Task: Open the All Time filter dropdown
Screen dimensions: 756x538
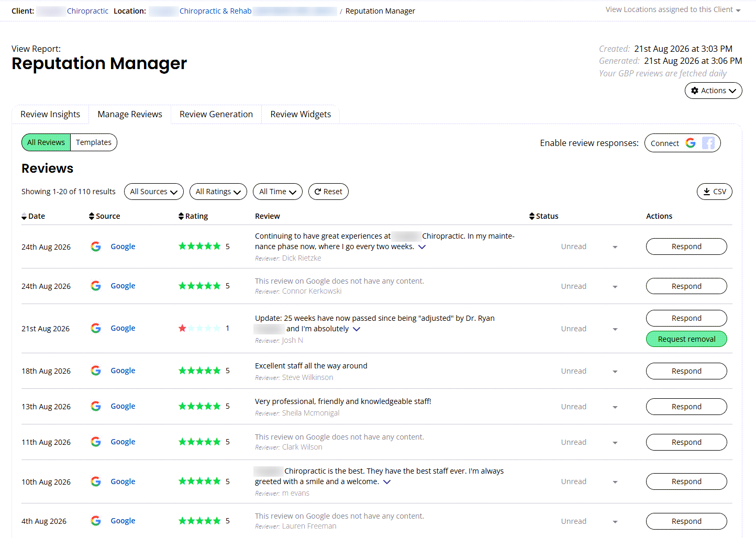Action: [x=277, y=192]
